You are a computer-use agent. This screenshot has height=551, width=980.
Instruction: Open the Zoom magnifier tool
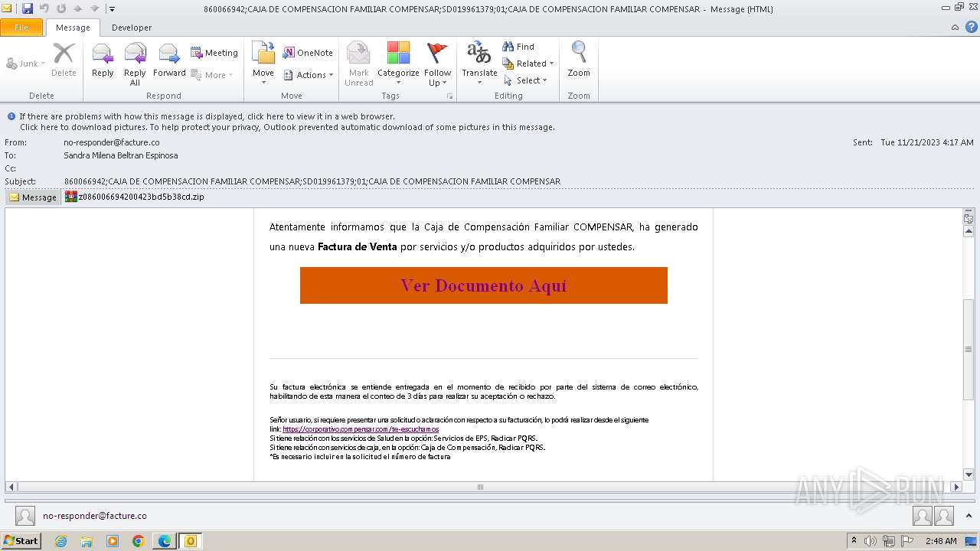pos(579,60)
